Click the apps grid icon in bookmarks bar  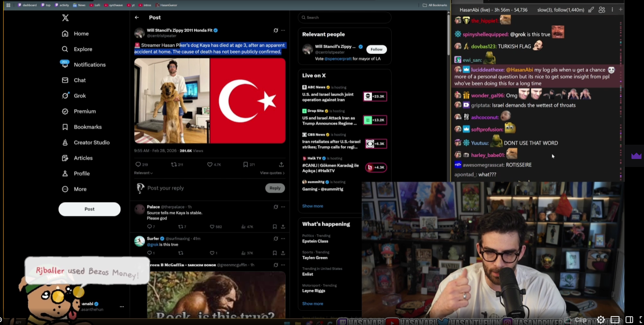[8, 5]
